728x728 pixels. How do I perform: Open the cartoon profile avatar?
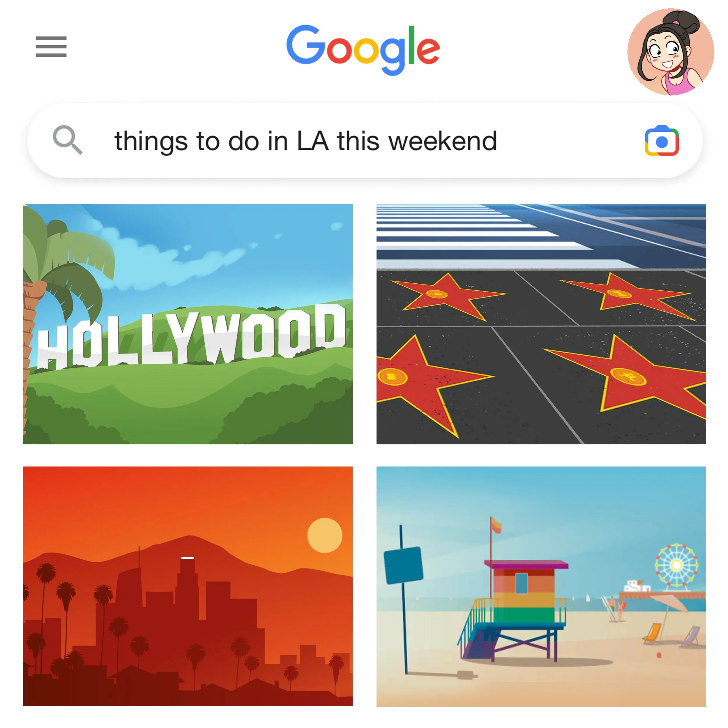[x=671, y=52]
